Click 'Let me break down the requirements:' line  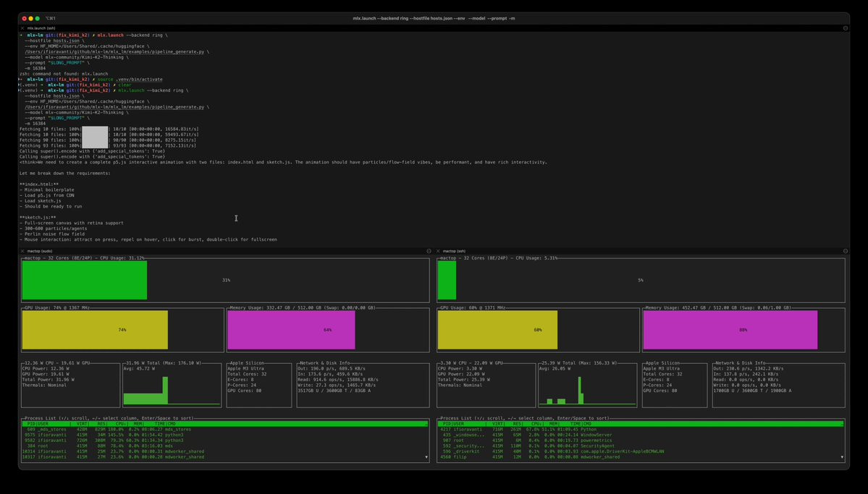[x=64, y=173]
